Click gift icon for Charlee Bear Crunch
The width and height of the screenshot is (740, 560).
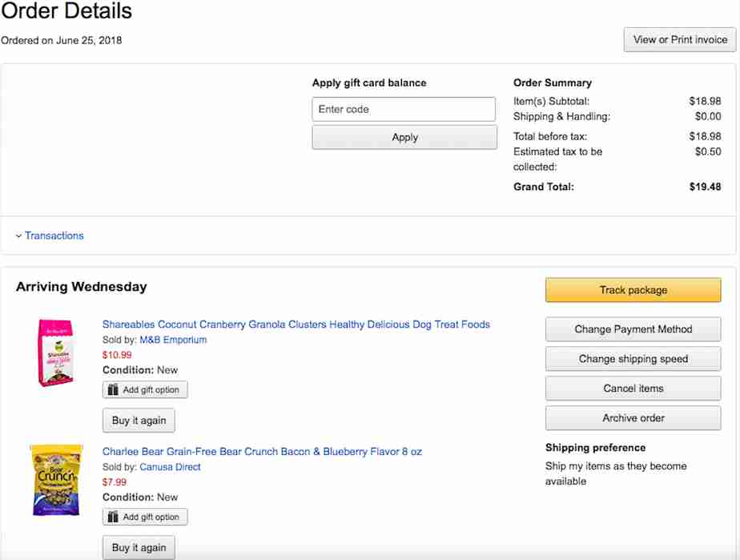(114, 518)
